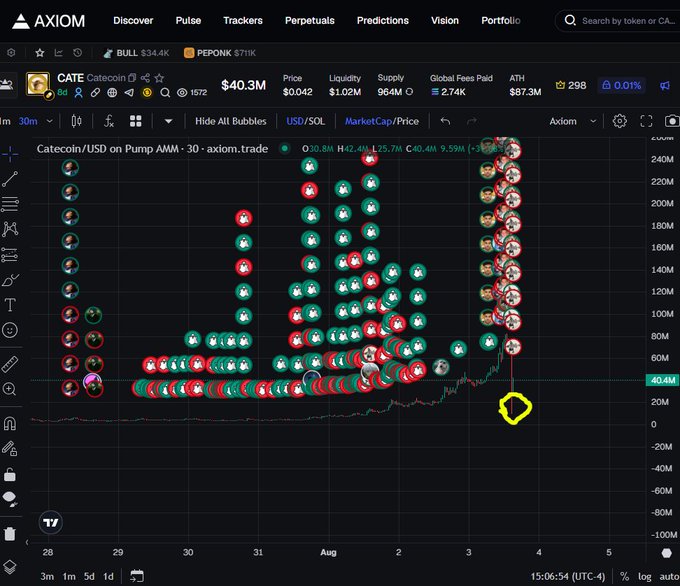
Task: Select the ruler measure tool
Action: pyautogui.click(x=10, y=364)
